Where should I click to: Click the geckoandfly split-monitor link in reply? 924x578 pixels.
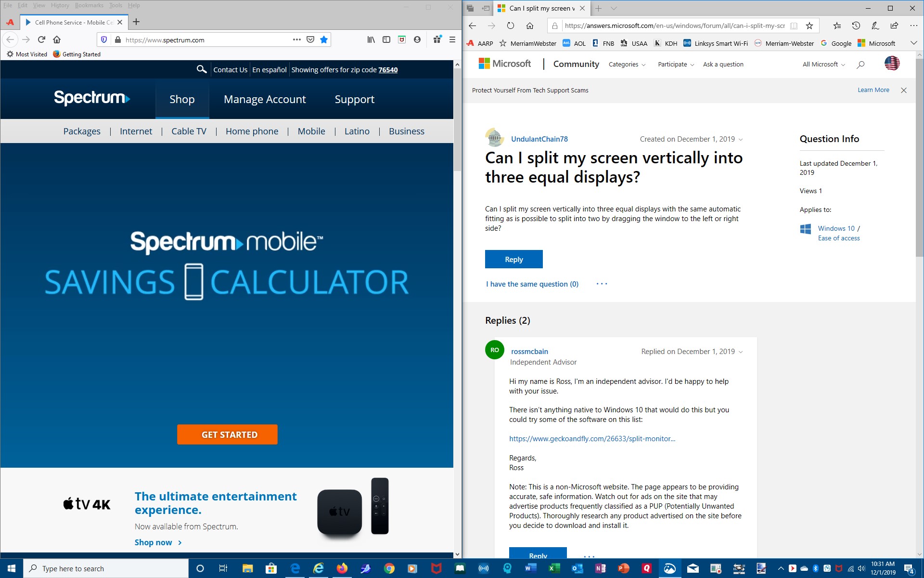[591, 438]
